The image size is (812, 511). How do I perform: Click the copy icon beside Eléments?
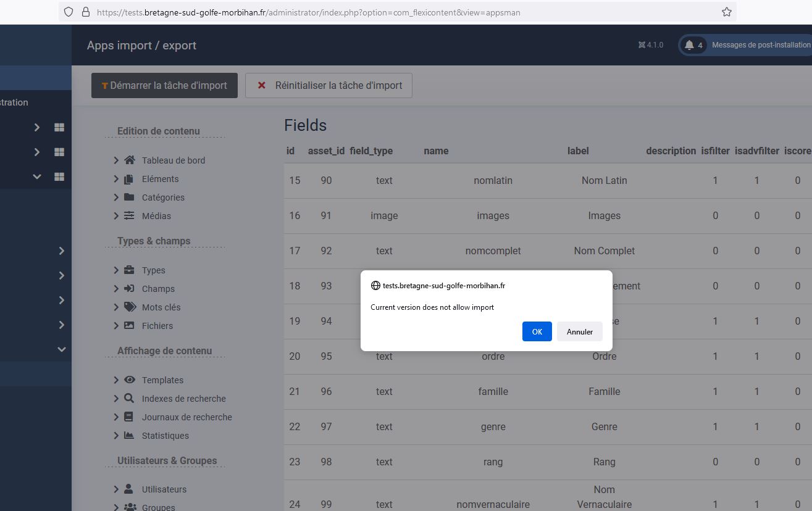click(129, 179)
